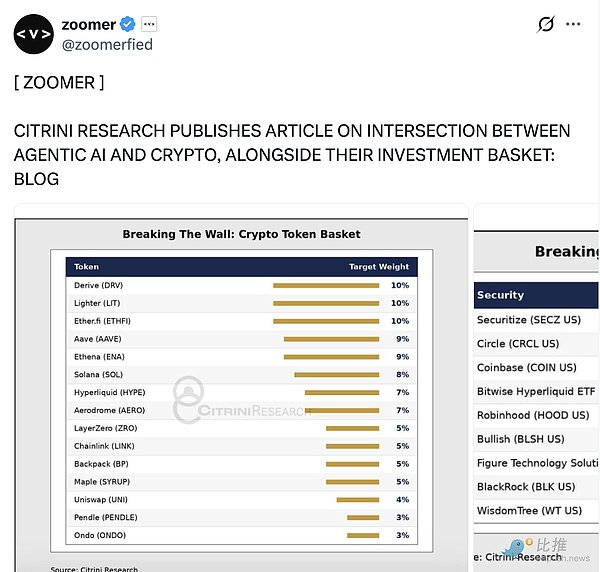Image resolution: width=600 pixels, height=572 pixels.
Task: Select the Hyperliquid (HYPE) row
Action: point(241,393)
